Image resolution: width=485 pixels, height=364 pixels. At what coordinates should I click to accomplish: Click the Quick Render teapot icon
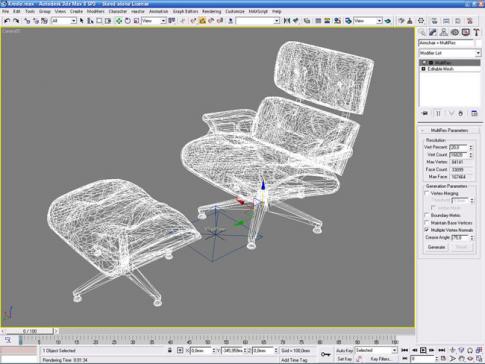pos(387,21)
